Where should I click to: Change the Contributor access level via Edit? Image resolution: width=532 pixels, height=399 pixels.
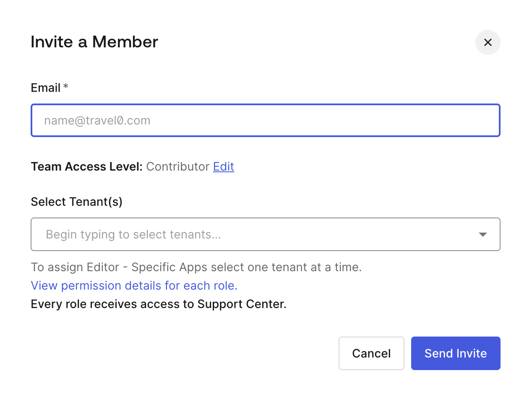223,166
